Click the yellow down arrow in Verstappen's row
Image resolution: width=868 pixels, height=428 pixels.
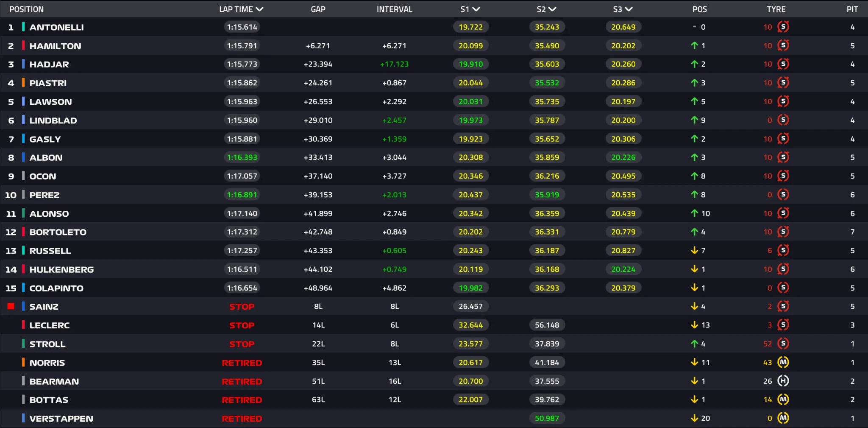[x=694, y=418]
